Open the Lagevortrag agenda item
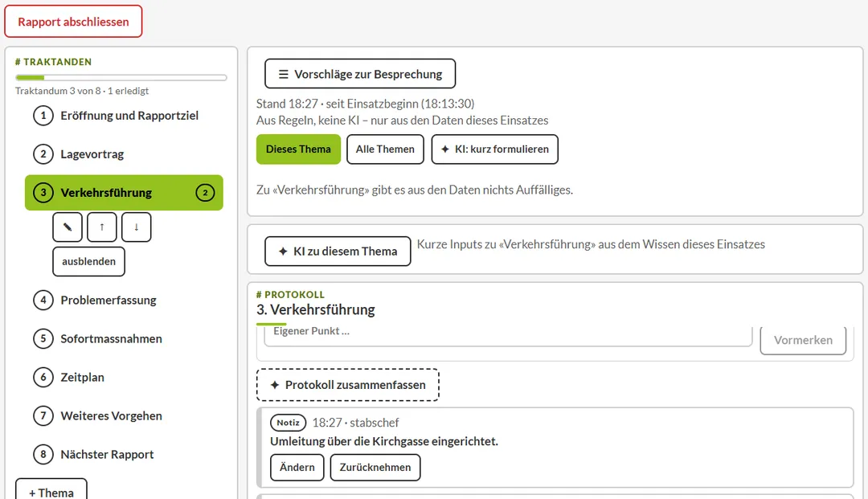 coord(124,154)
